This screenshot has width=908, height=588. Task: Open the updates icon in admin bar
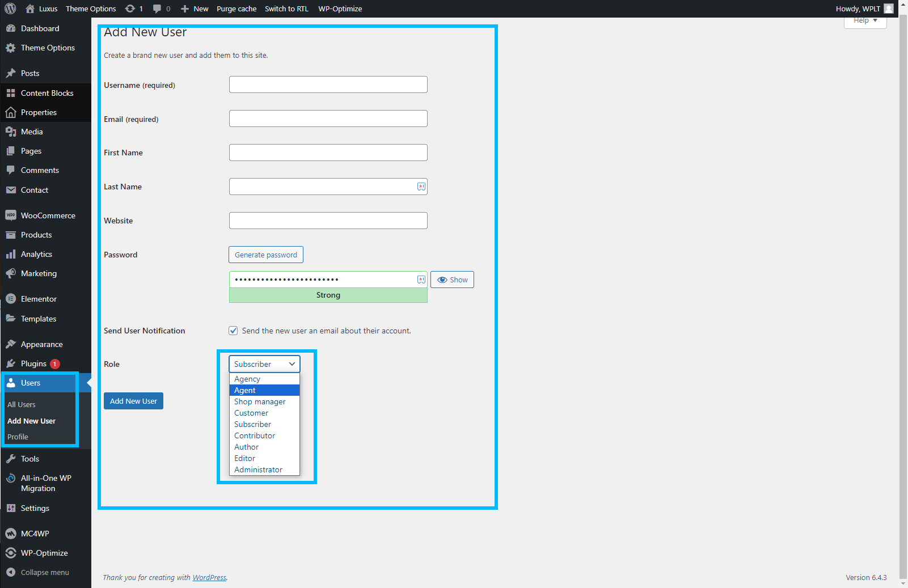click(x=130, y=9)
